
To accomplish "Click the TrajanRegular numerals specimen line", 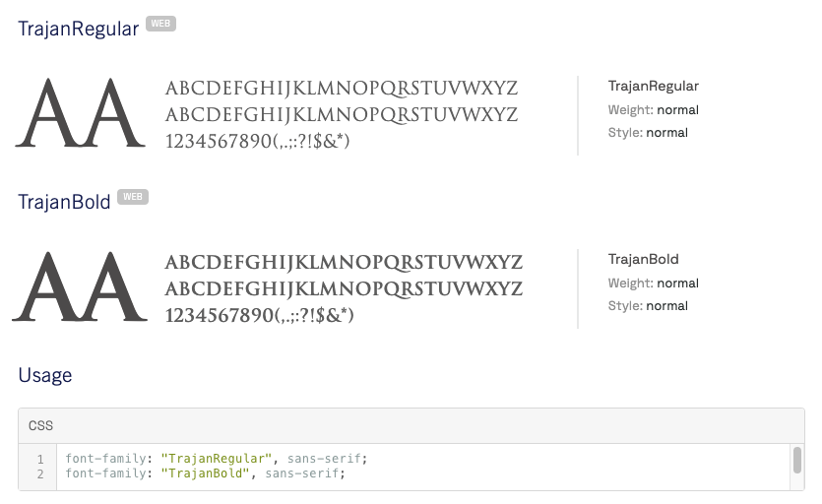I will pos(258,142).
